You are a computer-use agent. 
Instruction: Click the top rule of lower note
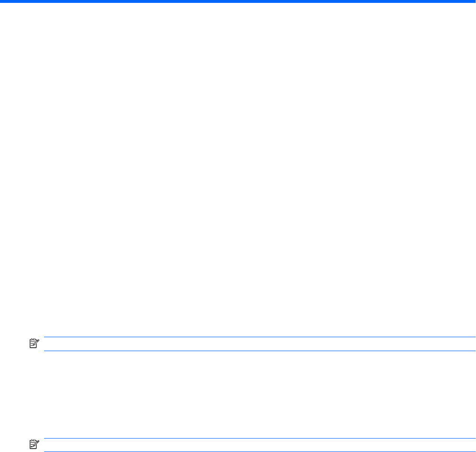tap(260, 438)
